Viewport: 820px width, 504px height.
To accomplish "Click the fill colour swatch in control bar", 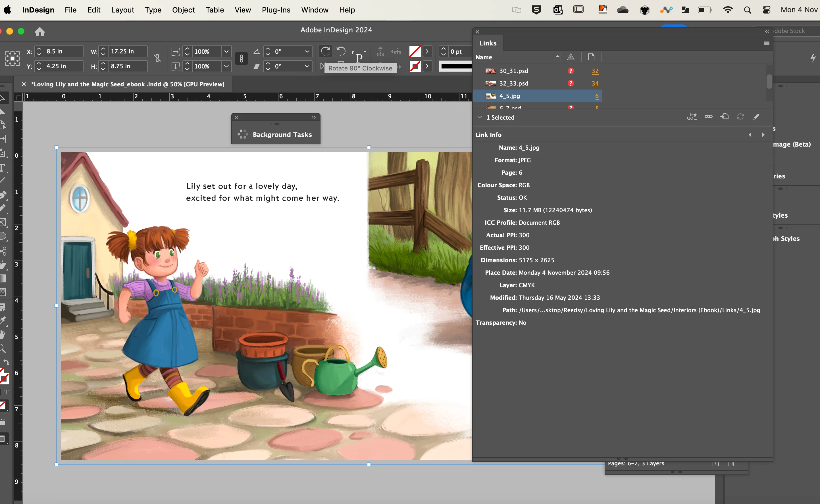I will tap(415, 51).
